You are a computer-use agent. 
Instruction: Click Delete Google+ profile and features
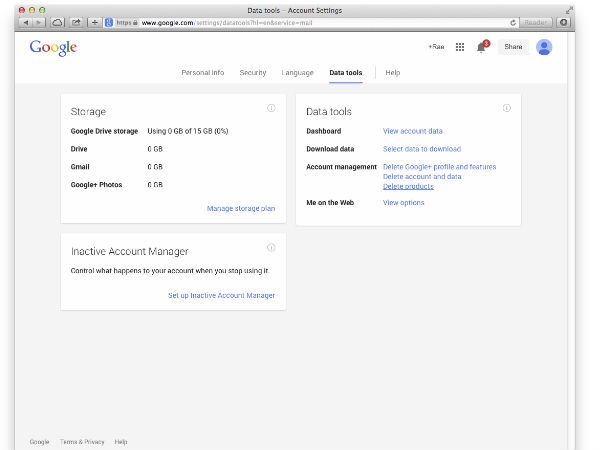point(439,167)
